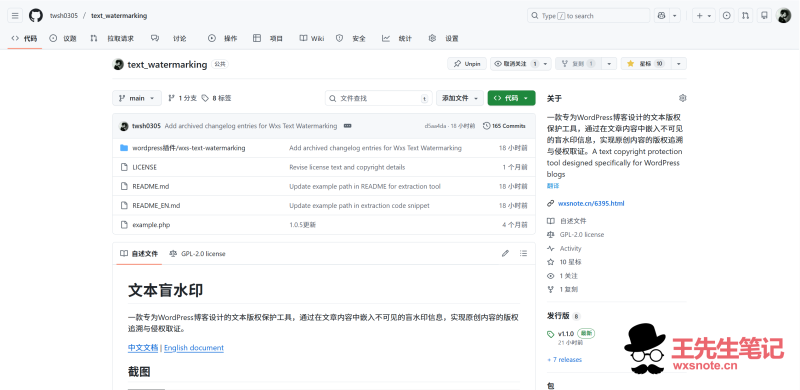Open notifications inbox icon

coord(764,16)
